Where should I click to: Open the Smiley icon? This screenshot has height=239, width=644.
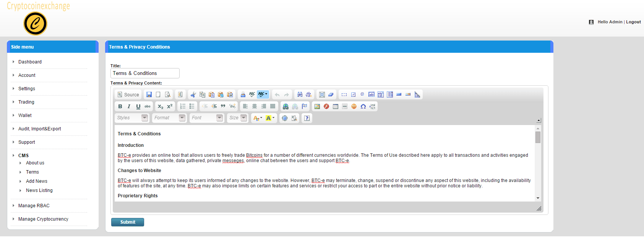(354, 106)
